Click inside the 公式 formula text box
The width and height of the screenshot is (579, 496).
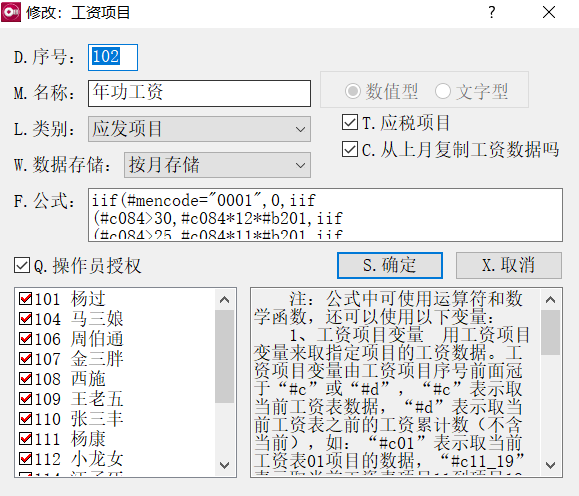pyautogui.click(x=325, y=215)
